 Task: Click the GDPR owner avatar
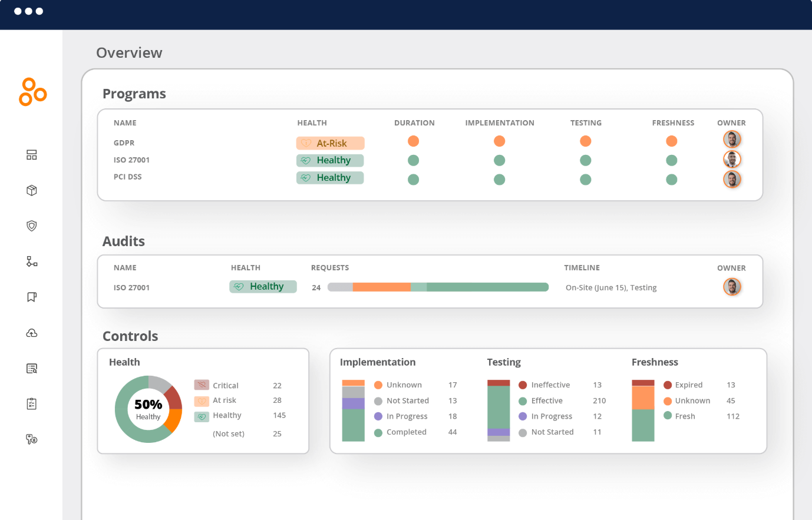coord(732,139)
